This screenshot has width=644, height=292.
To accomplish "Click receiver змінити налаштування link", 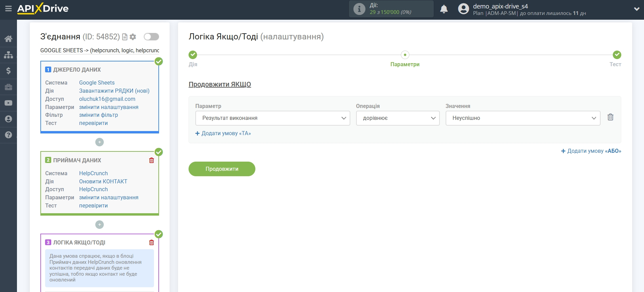I will (x=109, y=197).
